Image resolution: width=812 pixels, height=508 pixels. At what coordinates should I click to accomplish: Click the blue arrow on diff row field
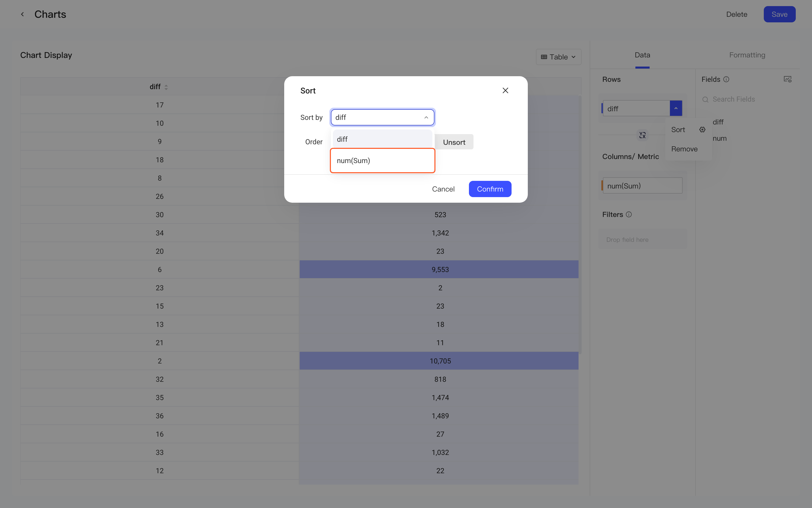pyautogui.click(x=676, y=108)
